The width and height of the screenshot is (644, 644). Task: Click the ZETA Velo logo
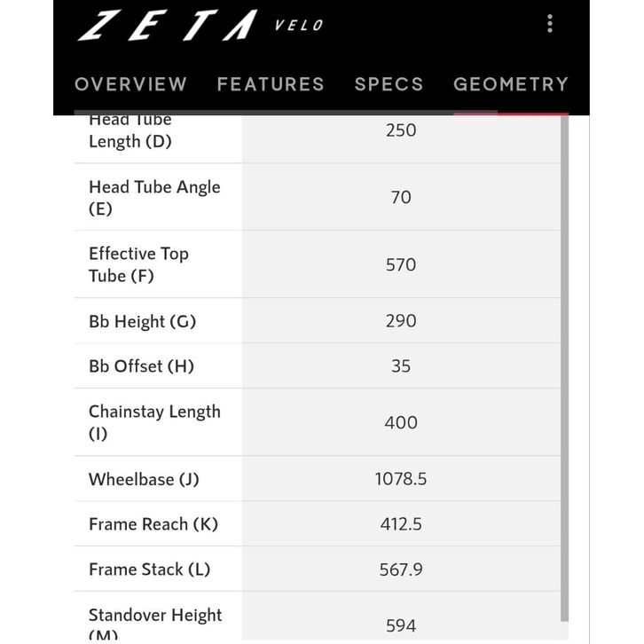pos(200,26)
